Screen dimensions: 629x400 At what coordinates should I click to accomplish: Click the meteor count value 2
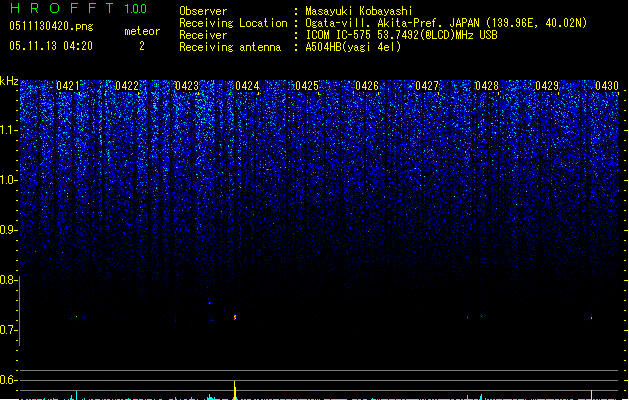pyautogui.click(x=142, y=46)
